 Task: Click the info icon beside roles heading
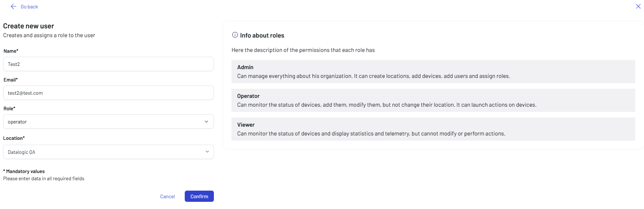[235, 35]
